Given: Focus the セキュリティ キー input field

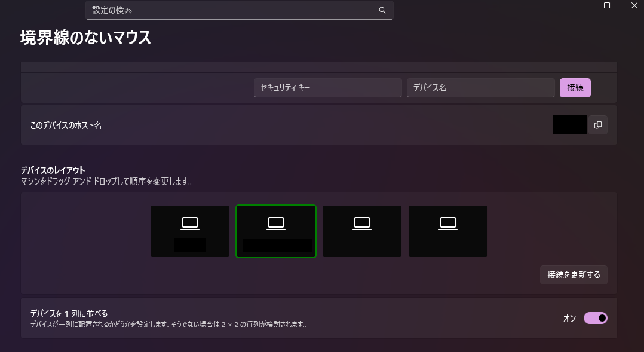Looking at the screenshot, I should point(327,88).
